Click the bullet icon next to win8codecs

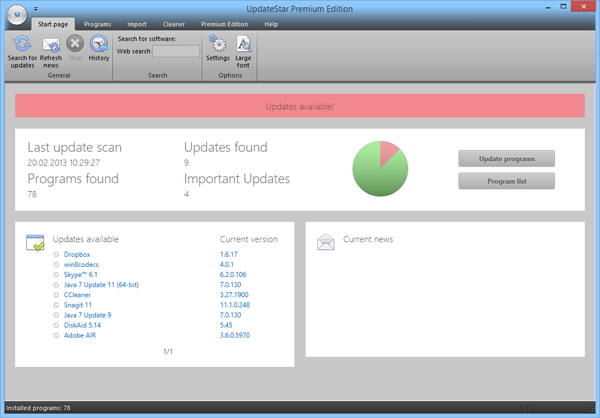(x=56, y=265)
